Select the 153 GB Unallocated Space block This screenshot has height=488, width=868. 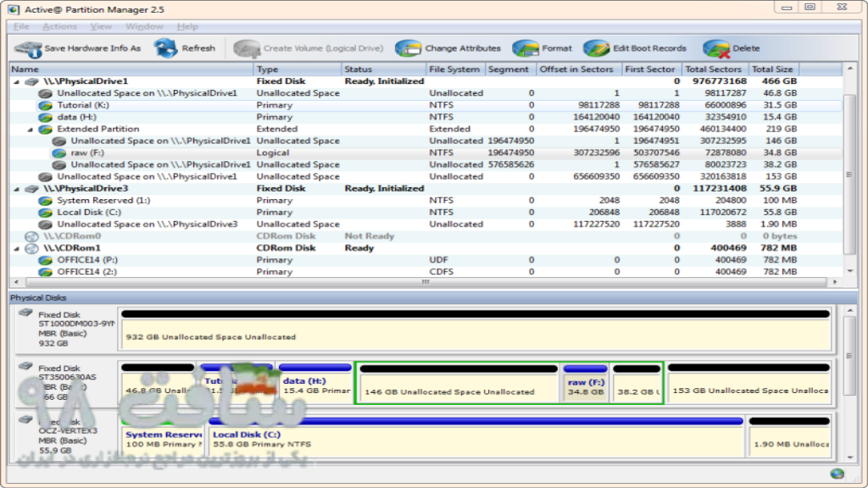[x=749, y=382]
